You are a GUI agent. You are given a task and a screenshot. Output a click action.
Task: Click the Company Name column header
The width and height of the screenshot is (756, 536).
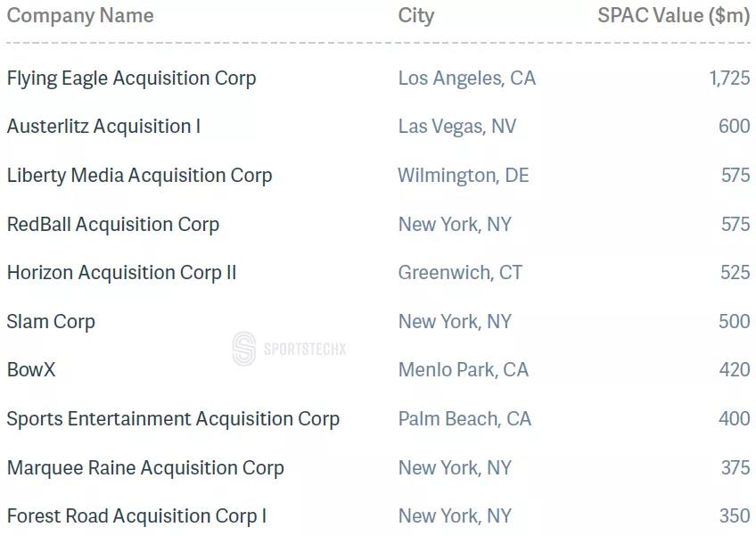[x=80, y=15]
